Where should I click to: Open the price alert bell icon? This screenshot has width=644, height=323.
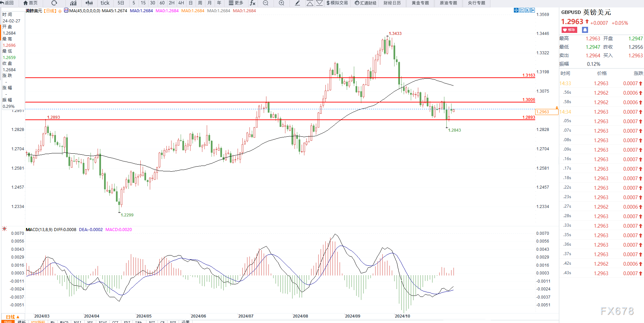tap(585, 30)
